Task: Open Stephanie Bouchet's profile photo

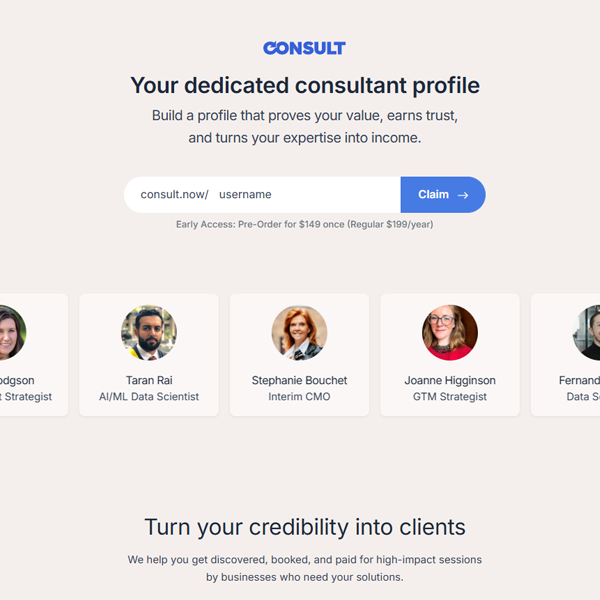Action: click(x=299, y=333)
